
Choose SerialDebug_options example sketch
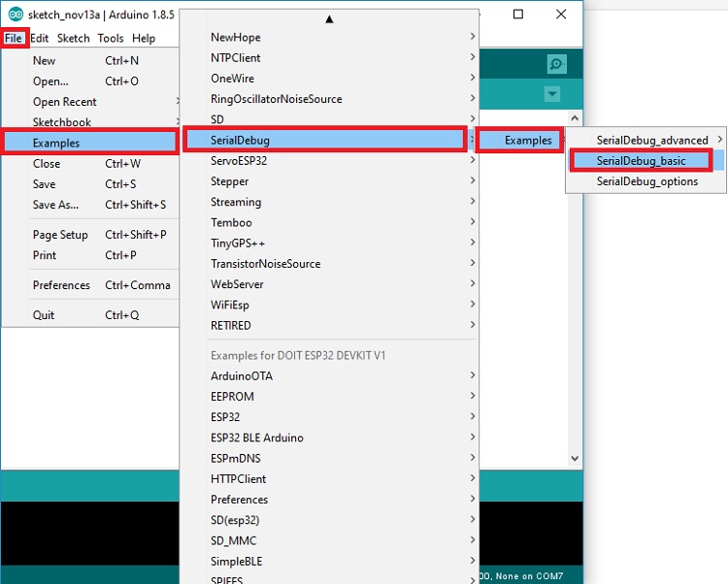pos(646,181)
